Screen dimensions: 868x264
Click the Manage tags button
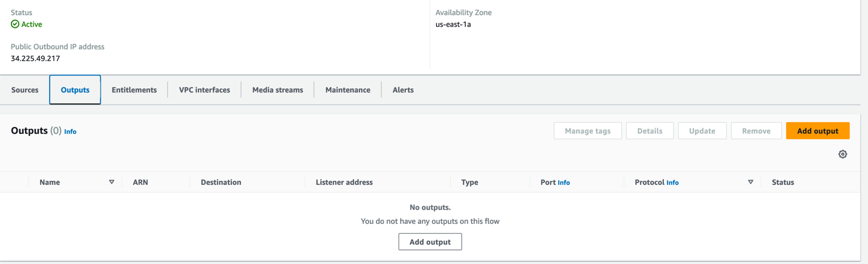587,131
